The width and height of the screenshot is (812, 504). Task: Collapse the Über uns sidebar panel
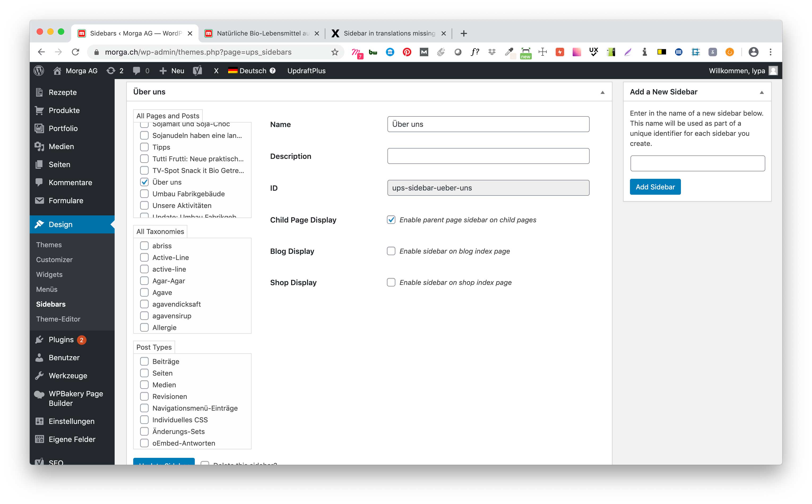pyautogui.click(x=602, y=92)
